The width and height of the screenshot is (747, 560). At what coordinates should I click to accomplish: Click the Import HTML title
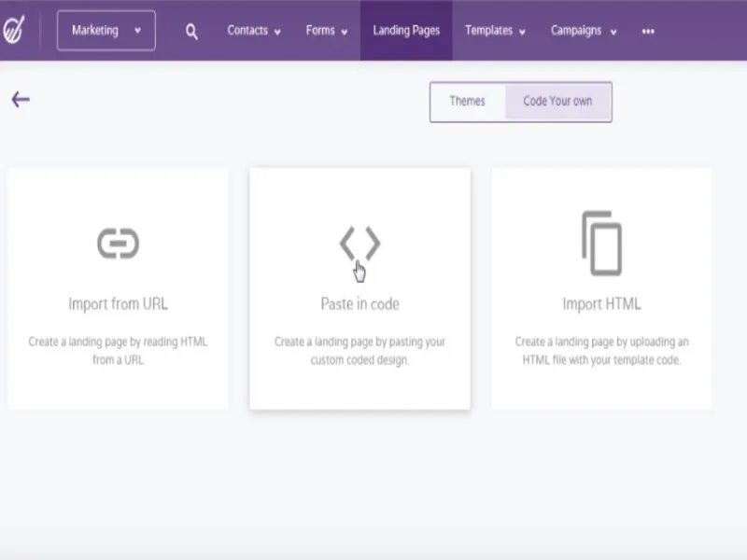(x=601, y=303)
